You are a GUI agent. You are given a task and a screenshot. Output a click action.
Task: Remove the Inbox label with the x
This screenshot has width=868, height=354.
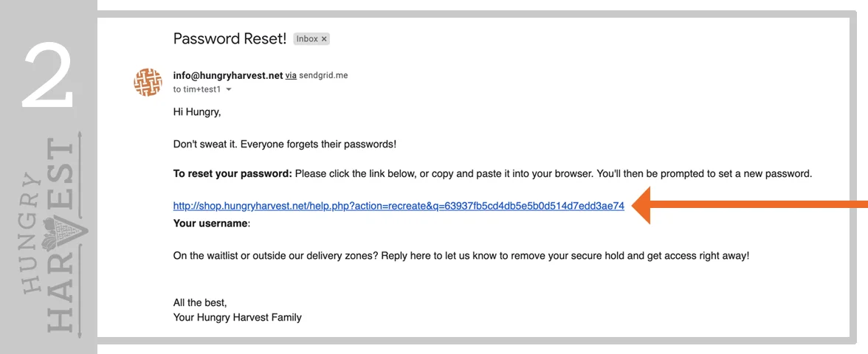(324, 38)
